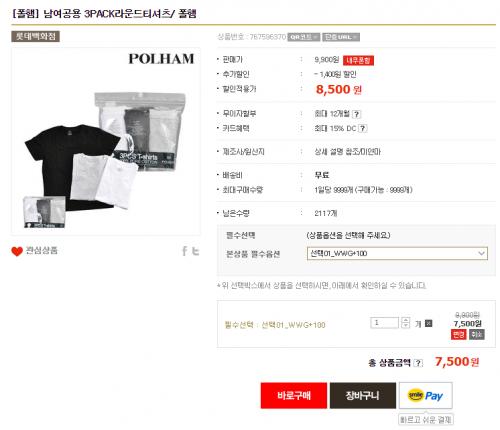Add item with 장바구니 cart button
The height and width of the screenshot is (430, 500).
[x=363, y=395]
